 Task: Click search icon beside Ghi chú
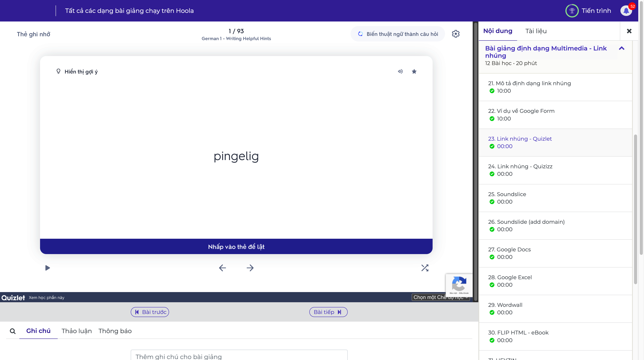pyautogui.click(x=12, y=331)
